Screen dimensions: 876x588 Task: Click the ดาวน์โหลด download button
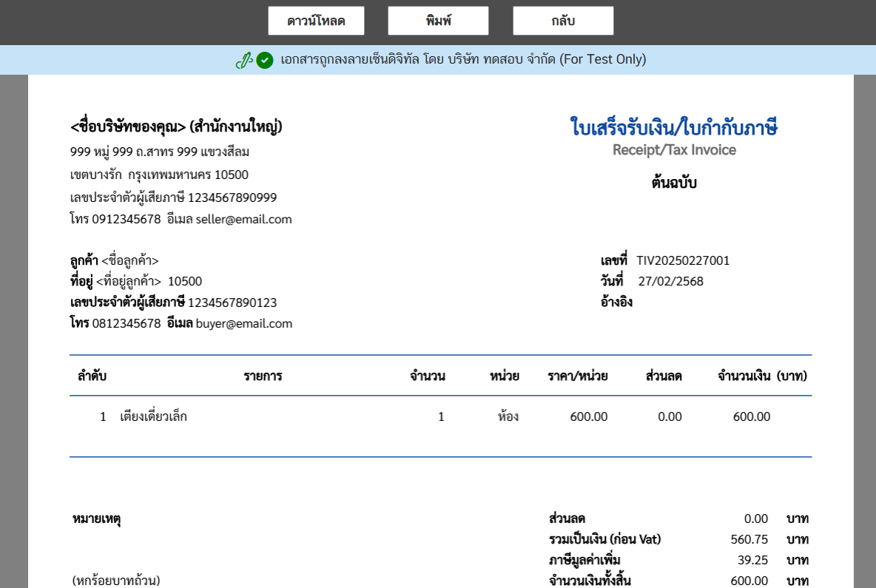click(x=317, y=20)
